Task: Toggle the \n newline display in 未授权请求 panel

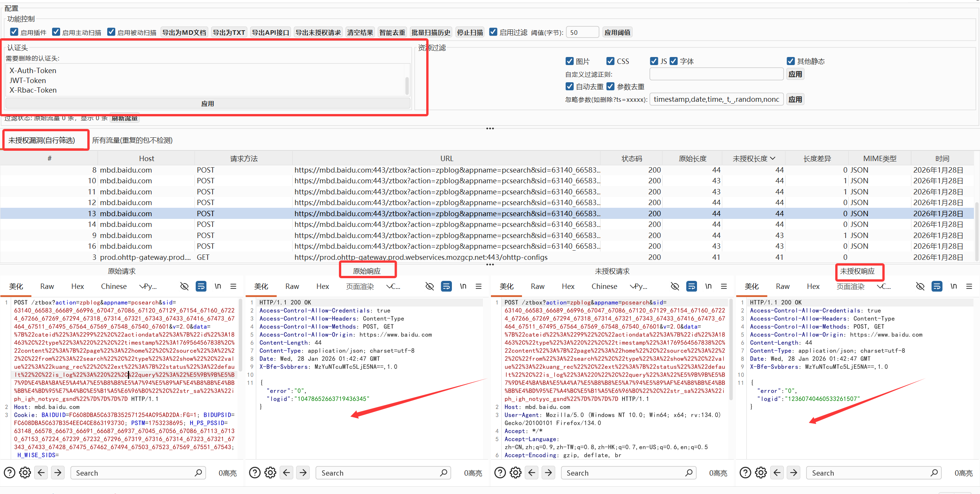Action: tap(708, 286)
